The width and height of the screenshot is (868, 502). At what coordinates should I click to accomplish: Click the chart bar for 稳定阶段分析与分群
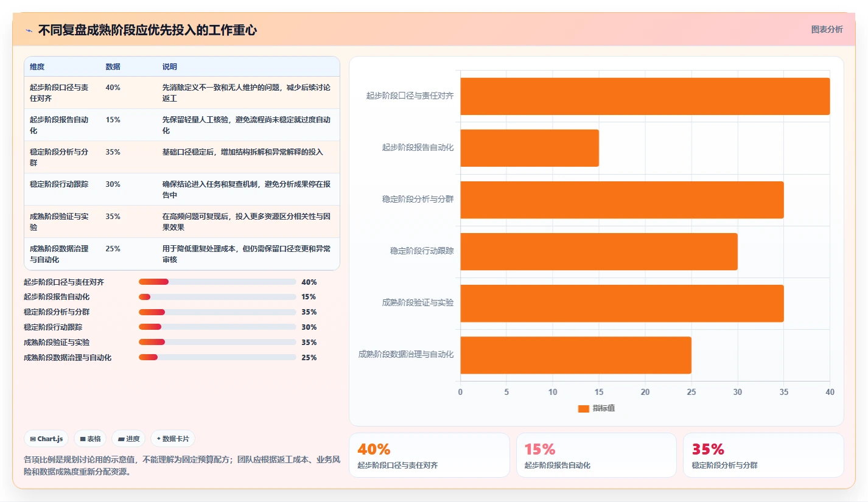click(x=621, y=200)
